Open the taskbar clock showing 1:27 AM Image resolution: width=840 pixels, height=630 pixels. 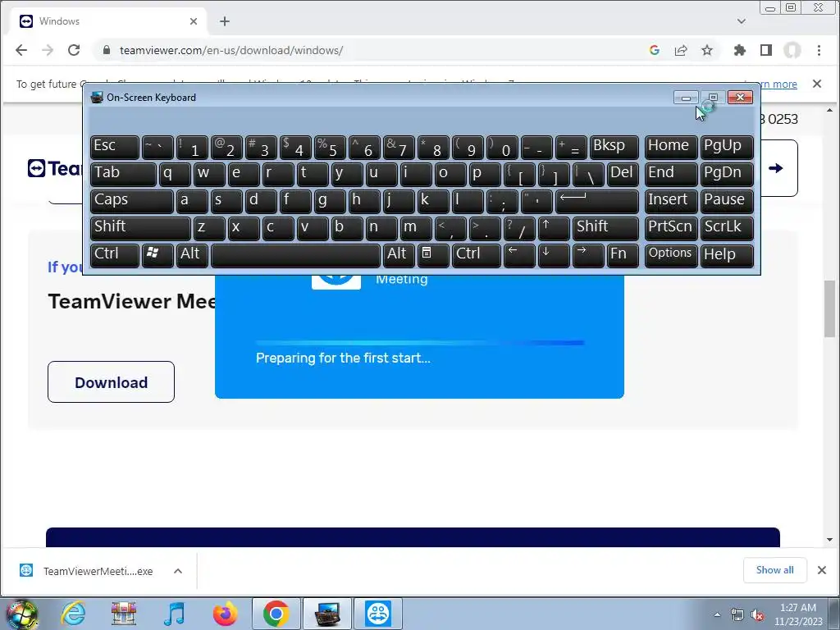[x=798, y=614]
